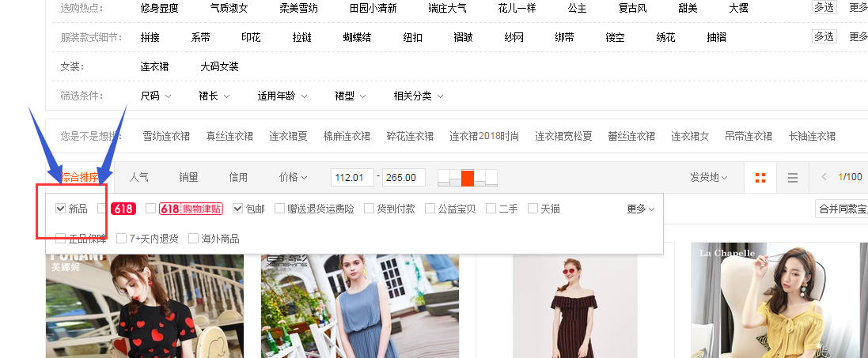Image resolution: width=868 pixels, height=358 pixels.
Task: Click the minimum price field showing 112.01
Action: click(353, 178)
